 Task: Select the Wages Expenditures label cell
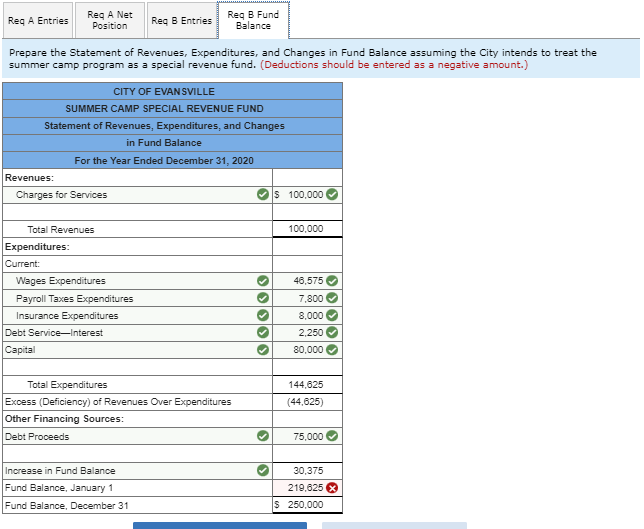pos(138,281)
